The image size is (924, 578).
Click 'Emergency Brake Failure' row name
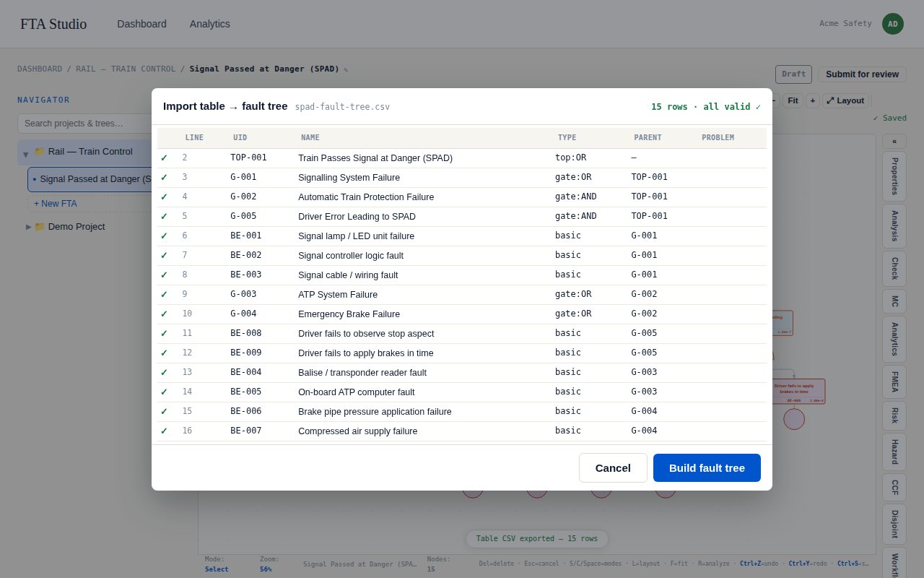point(349,314)
